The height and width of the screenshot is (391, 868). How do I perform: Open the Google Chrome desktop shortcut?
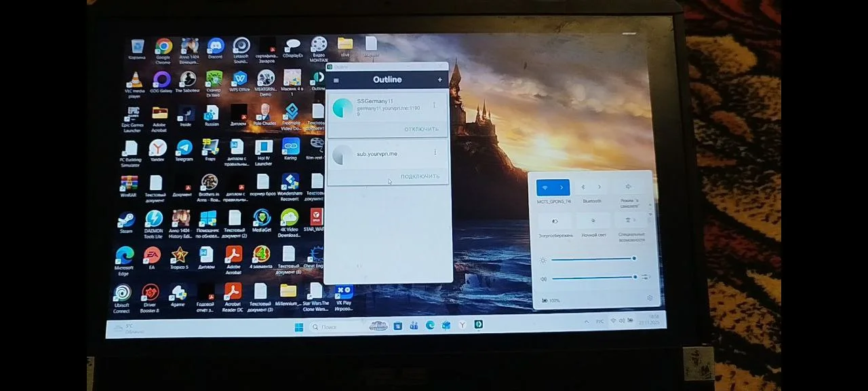[163, 46]
